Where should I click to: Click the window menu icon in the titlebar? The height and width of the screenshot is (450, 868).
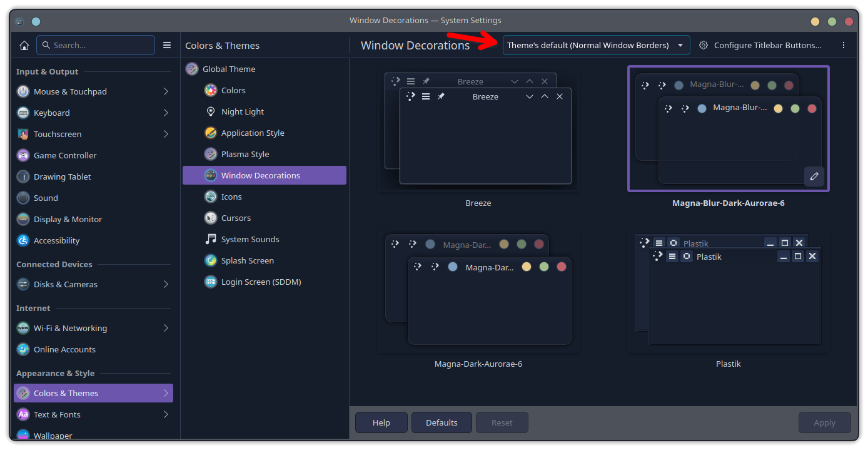(x=20, y=21)
